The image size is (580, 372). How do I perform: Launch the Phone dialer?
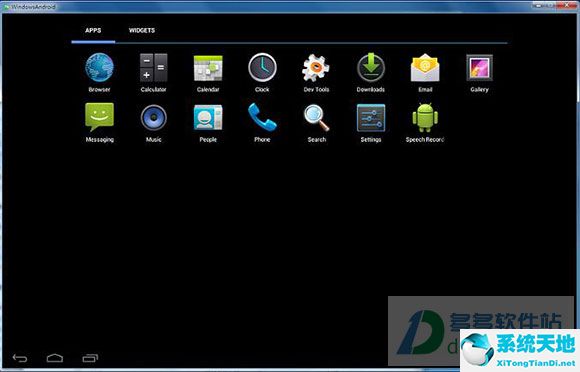(262, 122)
